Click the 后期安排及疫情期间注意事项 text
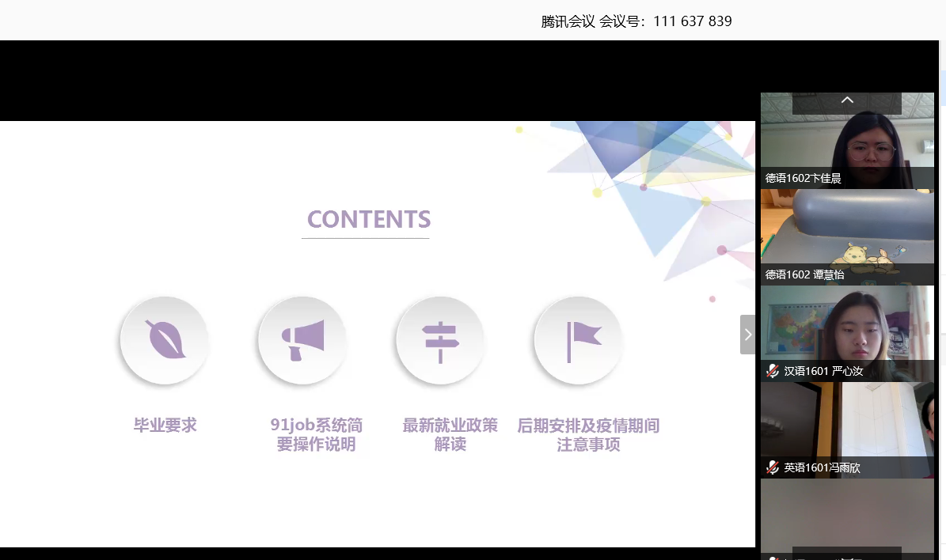946x560 pixels. [x=588, y=435]
